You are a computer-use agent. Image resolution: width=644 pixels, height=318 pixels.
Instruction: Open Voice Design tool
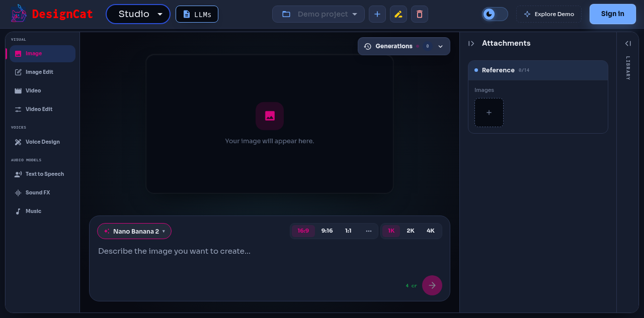(x=42, y=142)
